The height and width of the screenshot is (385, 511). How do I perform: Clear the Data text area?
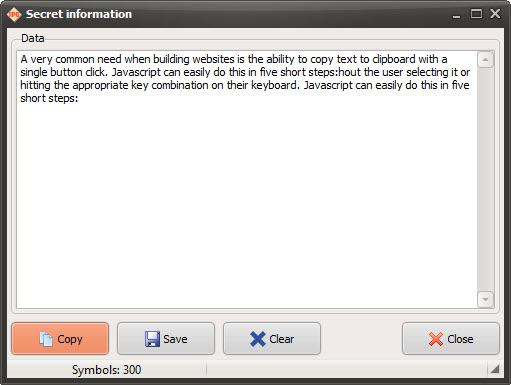(x=272, y=338)
